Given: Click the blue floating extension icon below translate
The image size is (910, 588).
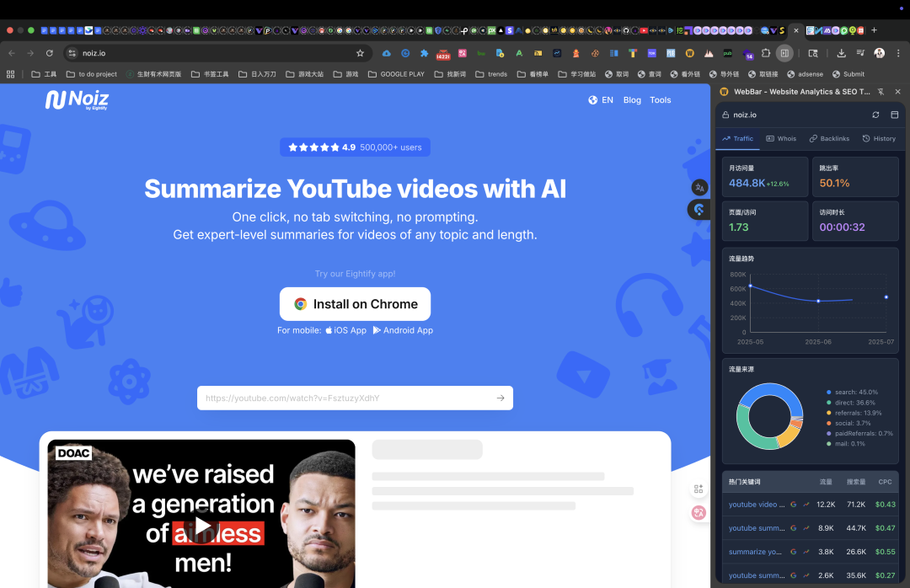Looking at the screenshot, I should coord(699,209).
